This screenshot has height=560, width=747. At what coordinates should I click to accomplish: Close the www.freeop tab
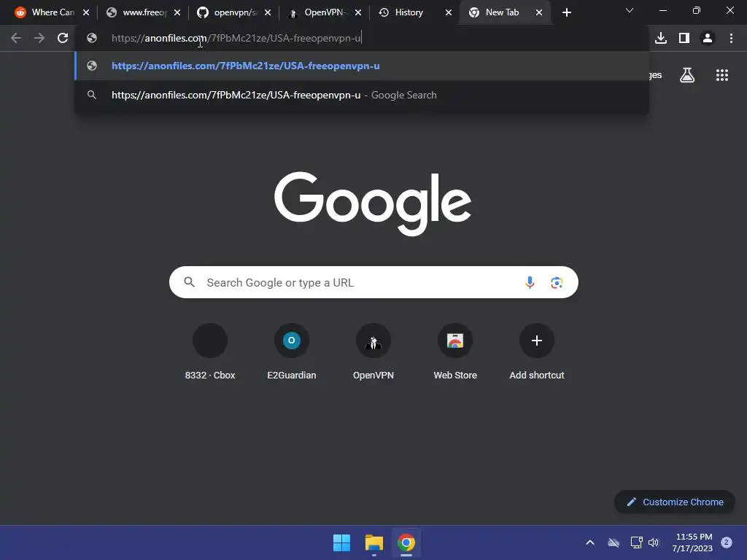pyautogui.click(x=177, y=13)
